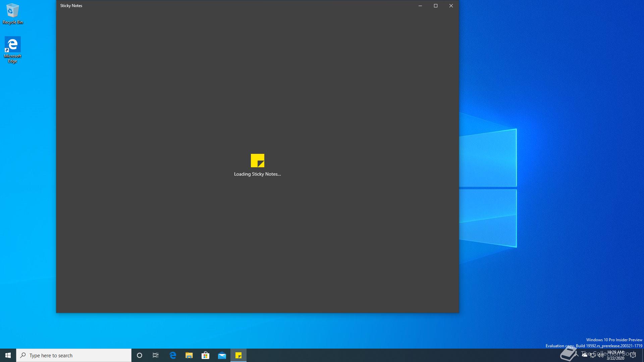Close the Sticky Notes window
This screenshot has width=644, height=362.
tap(451, 6)
